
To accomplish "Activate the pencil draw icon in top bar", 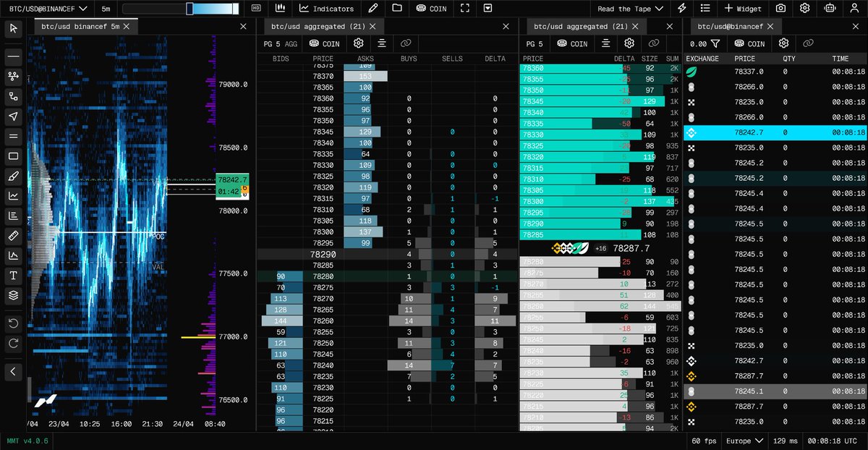I will point(373,9).
